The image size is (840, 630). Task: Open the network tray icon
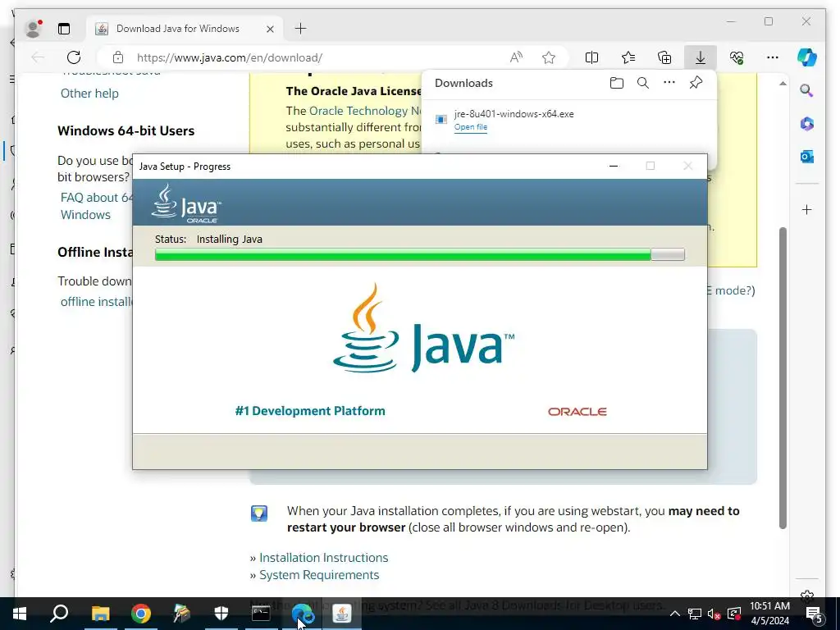click(x=694, y=614)
